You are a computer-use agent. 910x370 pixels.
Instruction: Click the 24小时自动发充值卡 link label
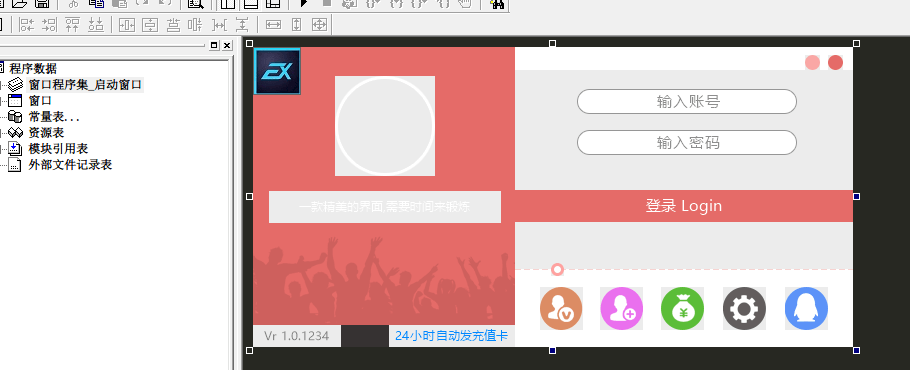[452, 336]
